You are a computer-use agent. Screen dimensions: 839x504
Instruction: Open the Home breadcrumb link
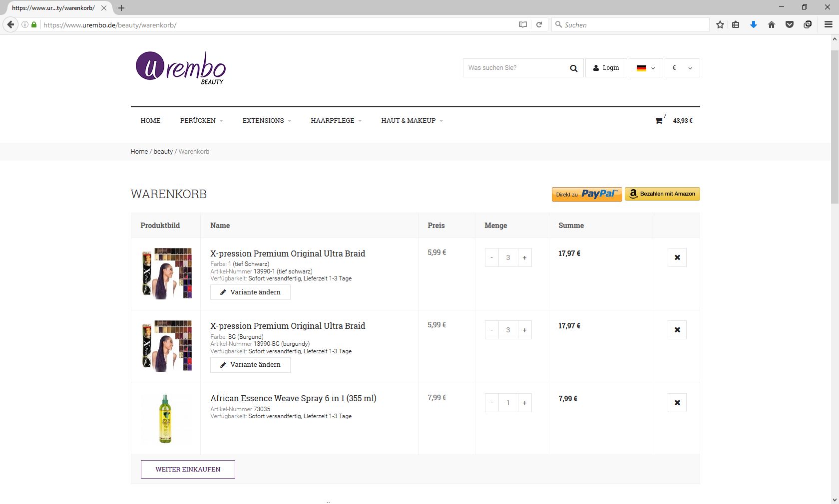(x=139, y=152)
